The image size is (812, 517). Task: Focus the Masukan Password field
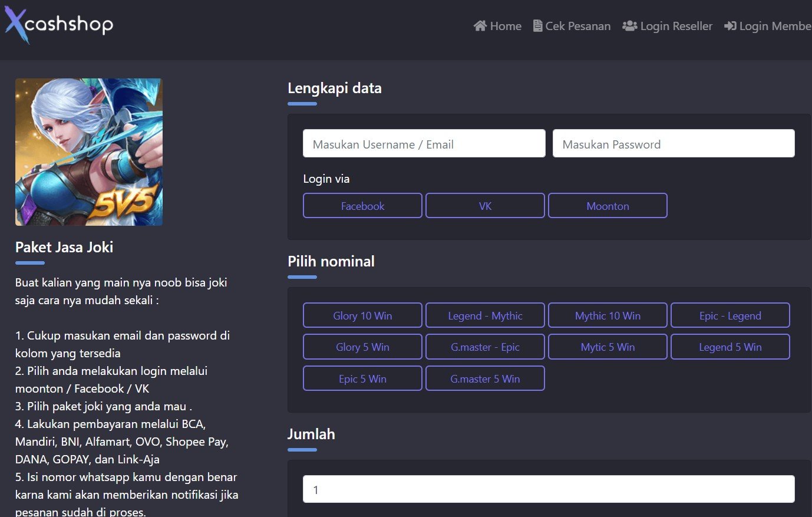(674, 144)
